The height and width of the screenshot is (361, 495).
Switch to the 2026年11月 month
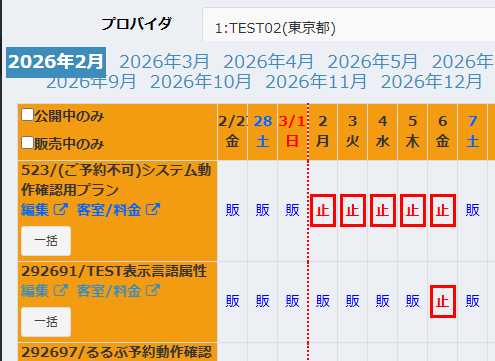(x=316, y=82)
